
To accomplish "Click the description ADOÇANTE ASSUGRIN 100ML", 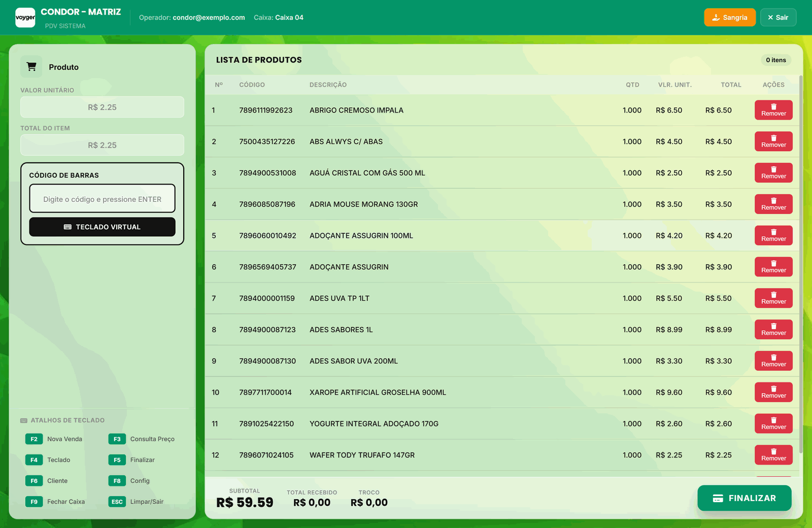I will tap(361, 235).
